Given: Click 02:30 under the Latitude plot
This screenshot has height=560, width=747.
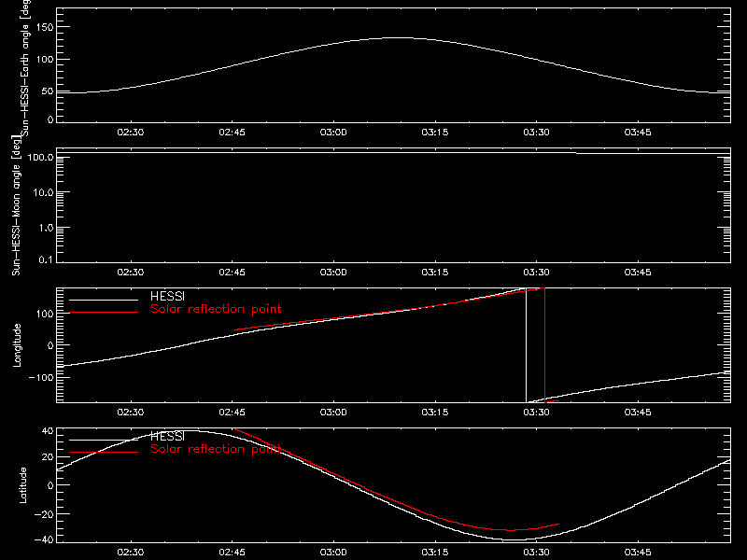Looking at the screenshot, I should pyautogui.click(x=131, y=552).
